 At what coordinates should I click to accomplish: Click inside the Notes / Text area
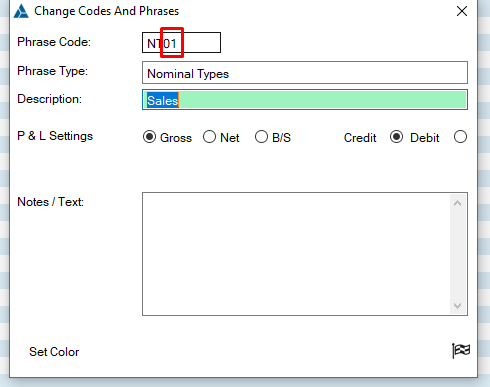click(296, 254)
